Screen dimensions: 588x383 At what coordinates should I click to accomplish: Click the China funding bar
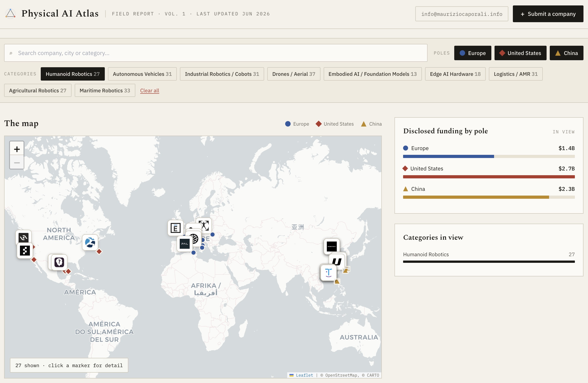(489, 197)
